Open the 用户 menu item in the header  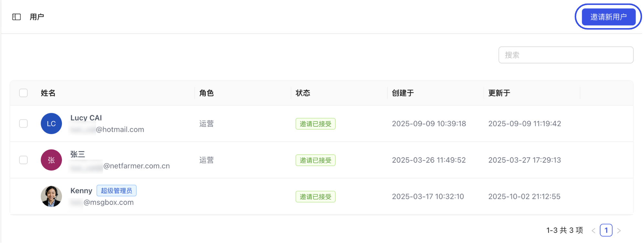pos(36,16)
